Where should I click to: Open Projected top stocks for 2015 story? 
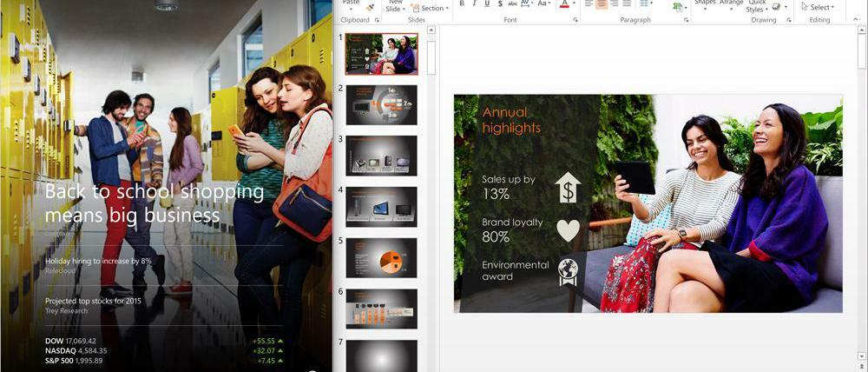(93, 301)
